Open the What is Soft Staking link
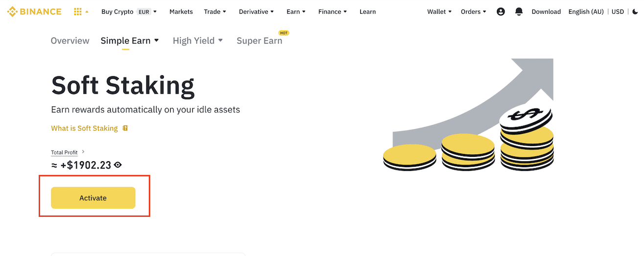This screenshot has width=644, height=256. tap(84, 128)
